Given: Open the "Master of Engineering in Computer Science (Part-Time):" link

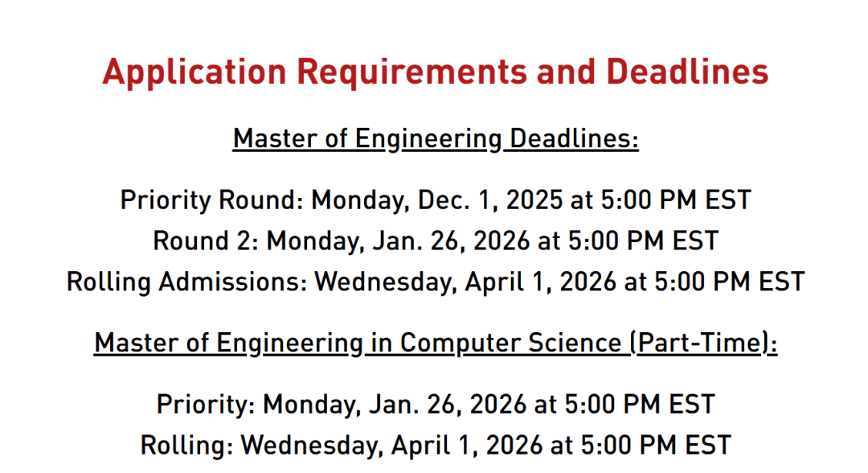Looking at the screenshot, I should coord(435,343).
